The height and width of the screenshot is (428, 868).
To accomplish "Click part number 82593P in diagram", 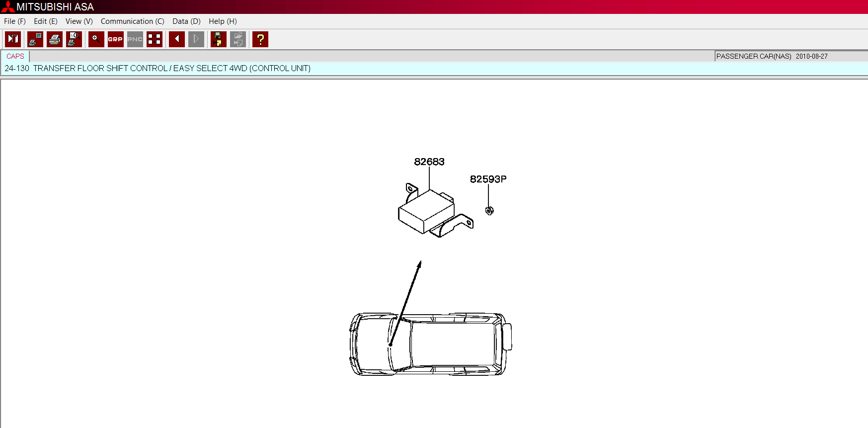I will pos(488,179).
